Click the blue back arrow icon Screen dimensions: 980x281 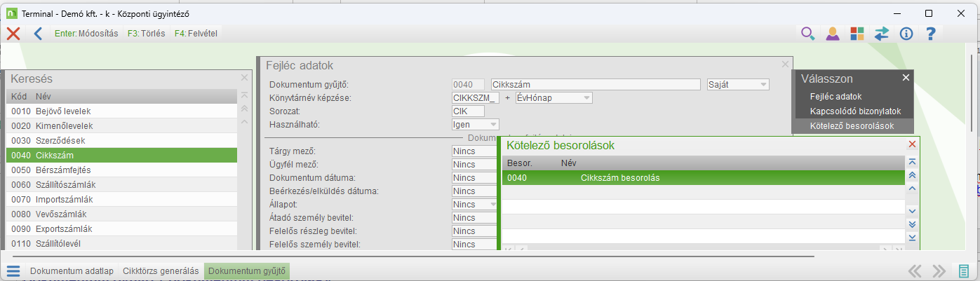coord(38,34)
